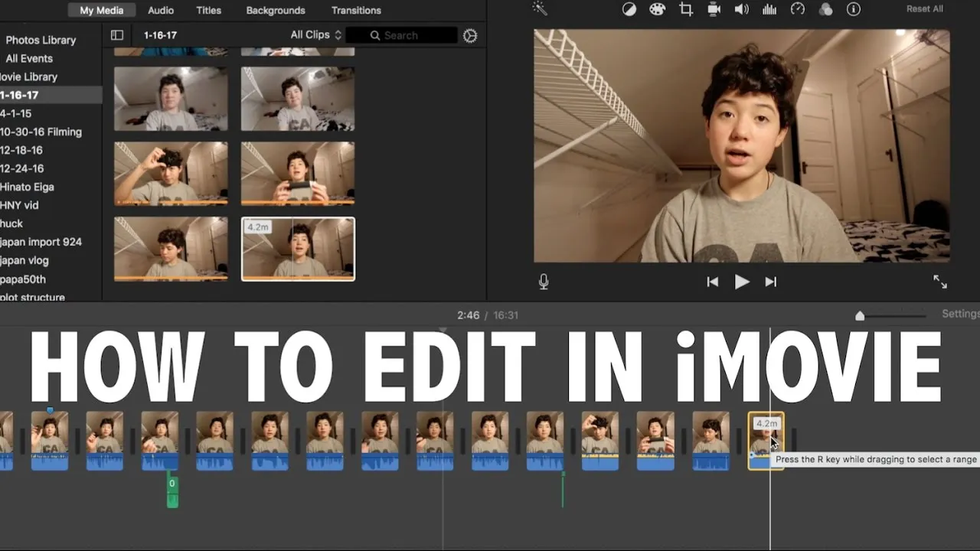
Task: Click the voiceover microphone icon
Action: [544, 282]
